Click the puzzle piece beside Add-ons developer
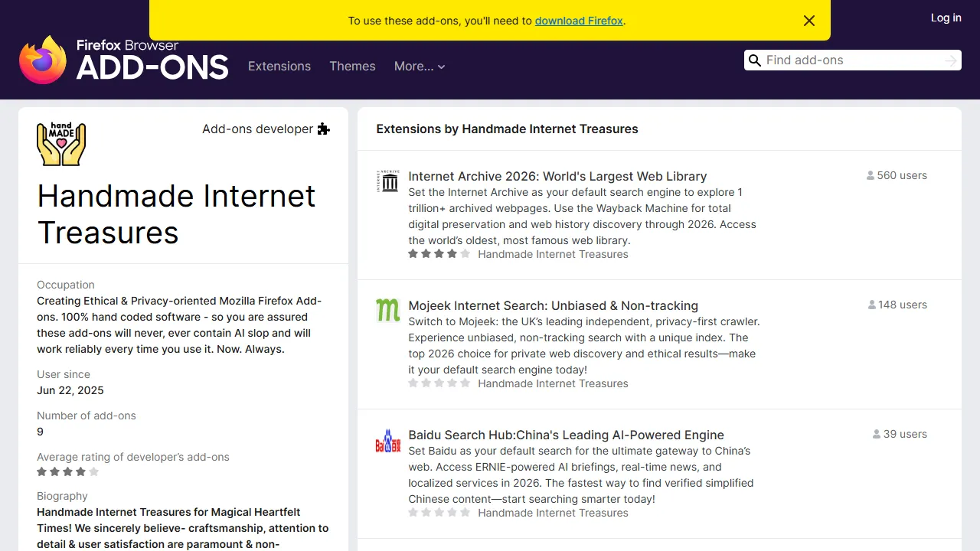The height and width of the screenshot is (551, 980). click(323, 129)
